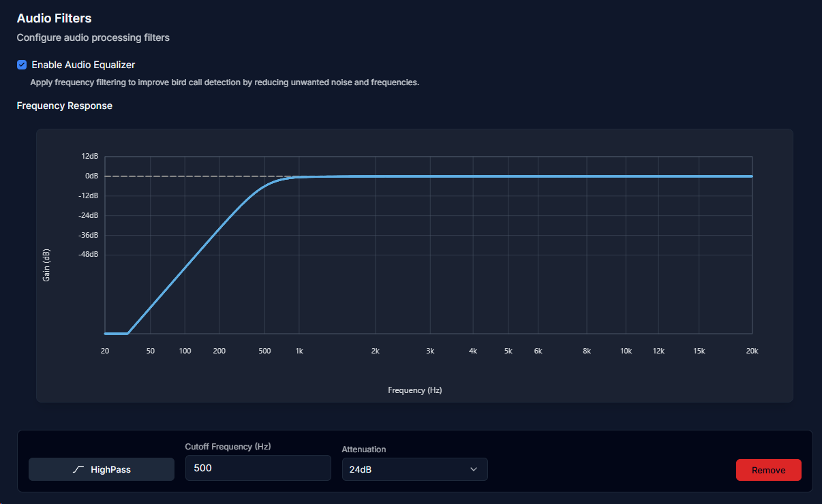Viewport: 822px width, 504px height.
Task: Select the HighPass filter type button
Action: [102, 470]
